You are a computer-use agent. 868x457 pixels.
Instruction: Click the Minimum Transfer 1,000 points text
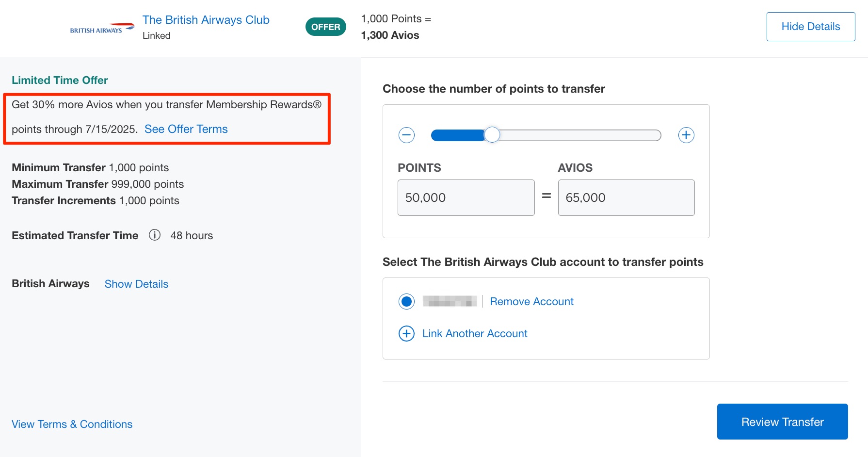(90, 167)
